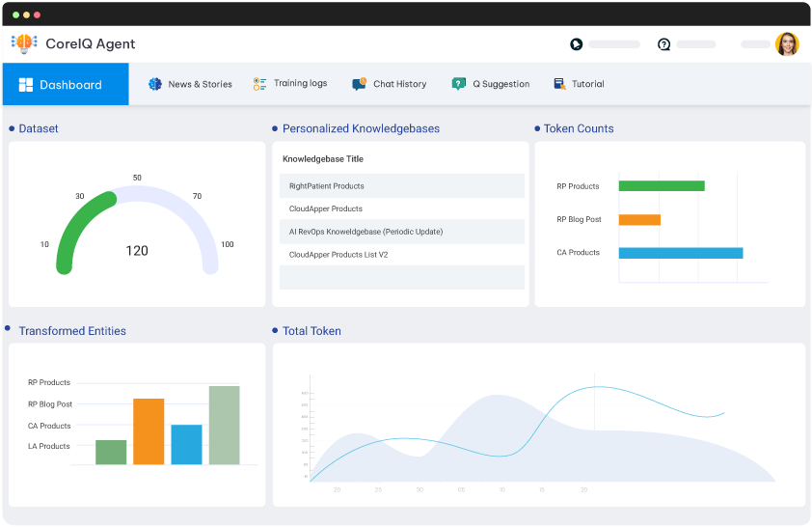This screenshot has width=812, height=527.
Task: Click the Dataset section heading
Action: pos(39,128)
